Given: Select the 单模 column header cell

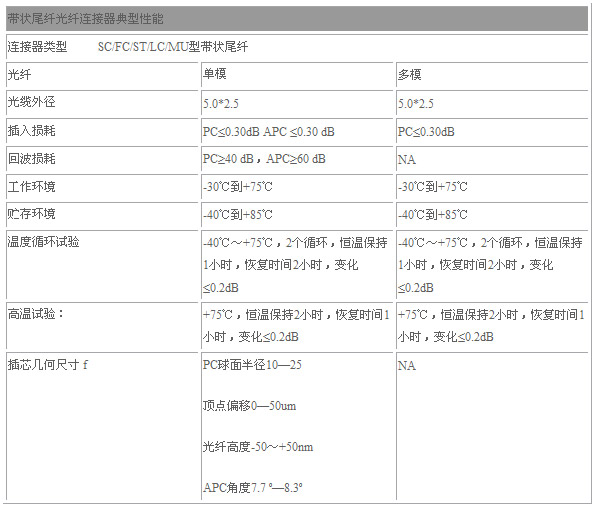Looking at the screenshot, I should point(297,75).
